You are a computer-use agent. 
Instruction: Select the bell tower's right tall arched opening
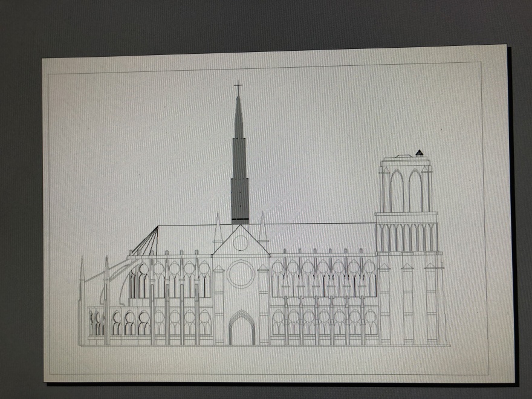click(415, 191)
